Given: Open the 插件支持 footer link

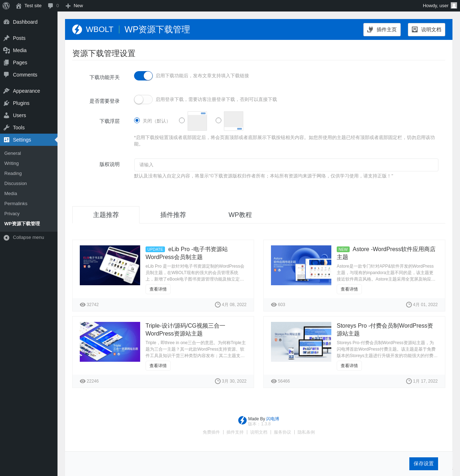Looking at the screenshot, I should [235, 432].
